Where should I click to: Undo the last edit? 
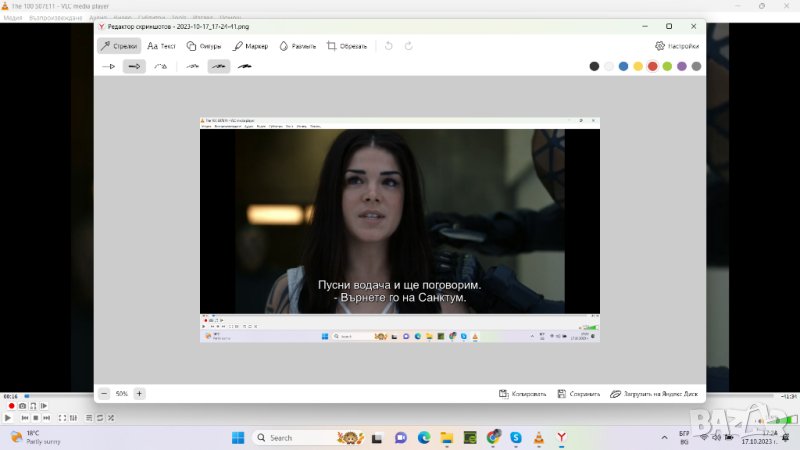[x=388, y=46]
